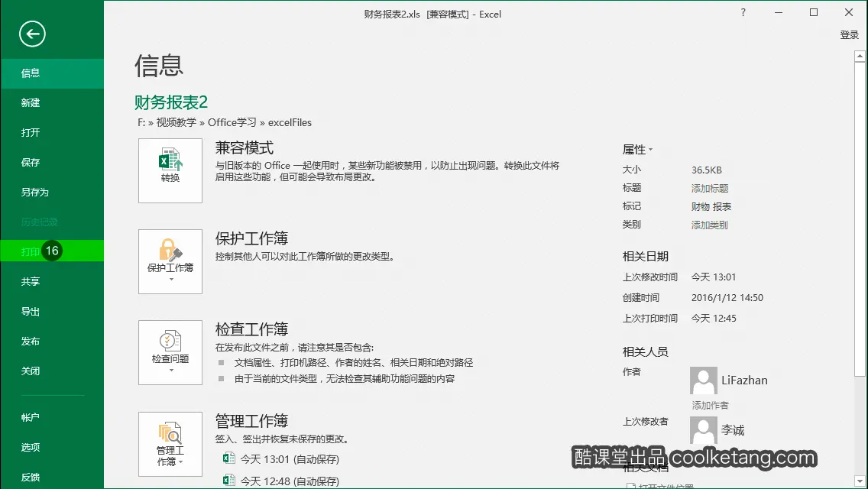Click the 兼容模式 heading
This screenshot has width=868, height=489.
click(x=245, y=148)
